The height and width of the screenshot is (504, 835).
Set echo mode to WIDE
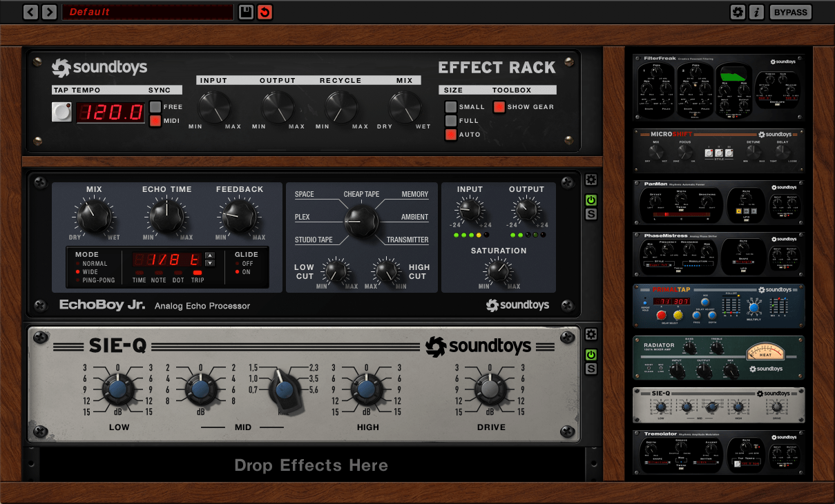coord(88,272)
